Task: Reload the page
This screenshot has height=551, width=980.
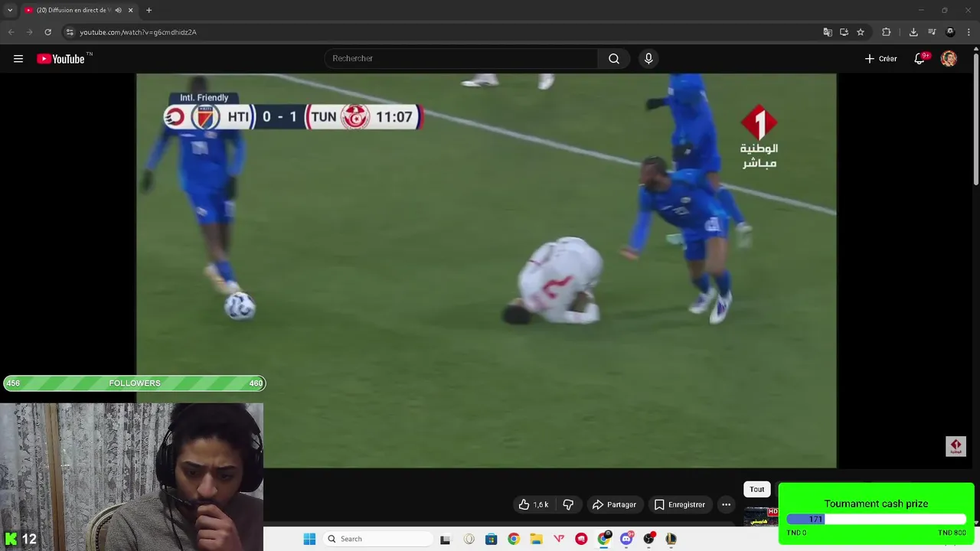Action: 47,32
